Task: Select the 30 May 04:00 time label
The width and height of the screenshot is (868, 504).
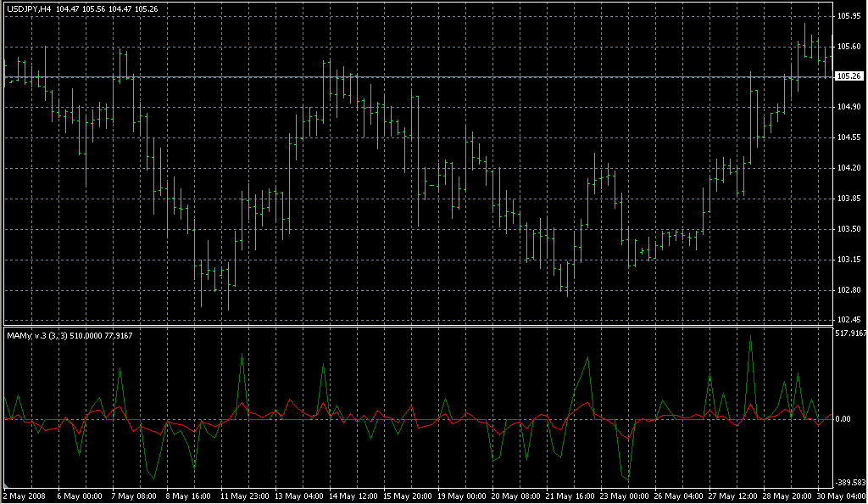Action: tap(843, 496)
